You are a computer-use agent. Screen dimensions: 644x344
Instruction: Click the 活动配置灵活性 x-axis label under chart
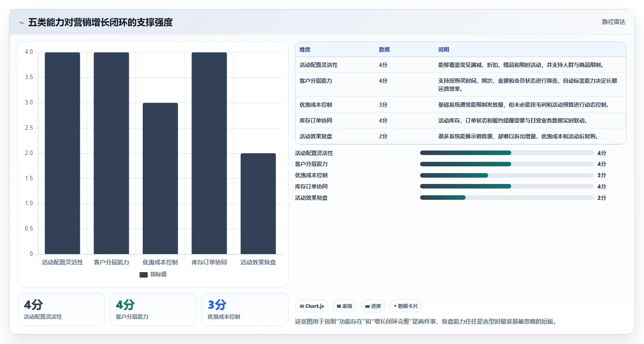(62, 262)
